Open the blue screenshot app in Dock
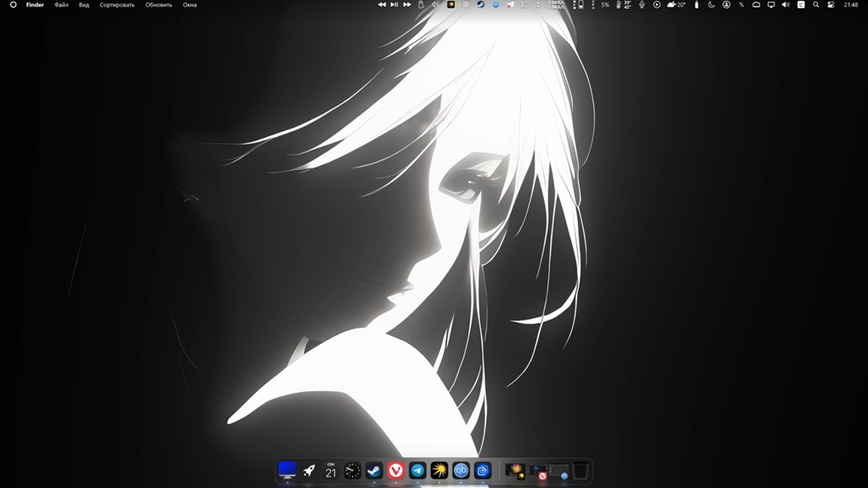The height and width of the screenshot is (488, 868). (482, 471)
